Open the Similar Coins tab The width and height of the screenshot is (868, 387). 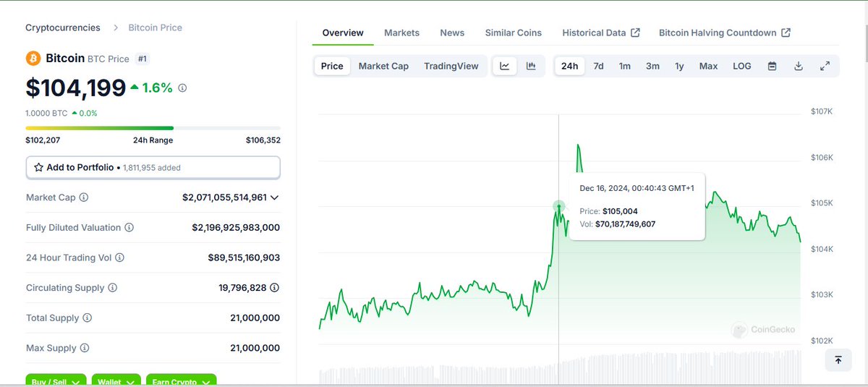[x=513, y=33]
